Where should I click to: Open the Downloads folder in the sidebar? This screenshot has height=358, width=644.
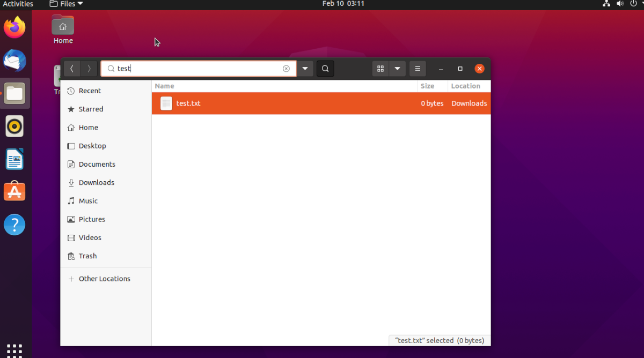tap(97, 182)
